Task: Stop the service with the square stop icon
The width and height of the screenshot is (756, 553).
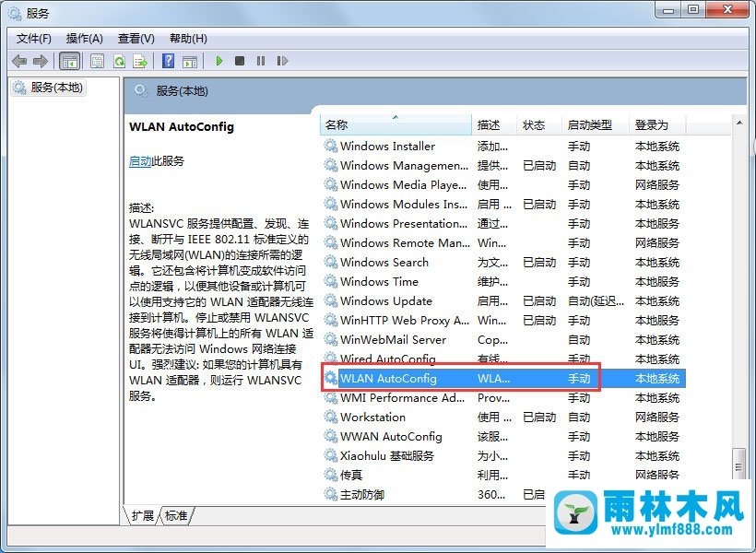Action: point(240,61)
